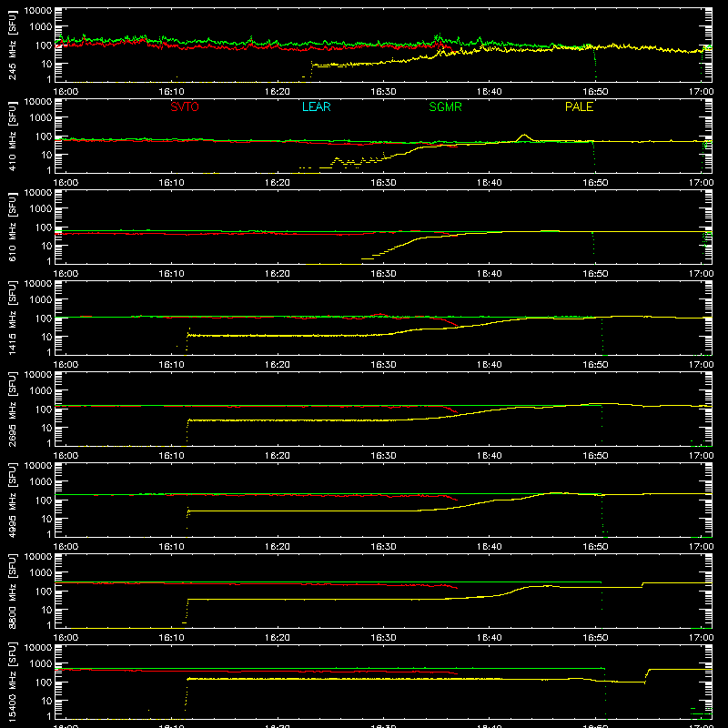
Task: Click the yellow bump peak in 410 MHz panel
Action: [524, 135]
